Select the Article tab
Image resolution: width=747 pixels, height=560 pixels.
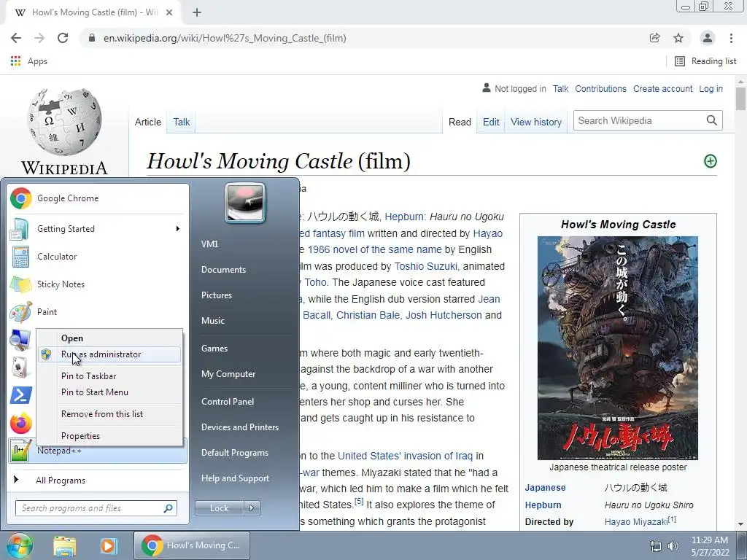click(x=147, y=122)
